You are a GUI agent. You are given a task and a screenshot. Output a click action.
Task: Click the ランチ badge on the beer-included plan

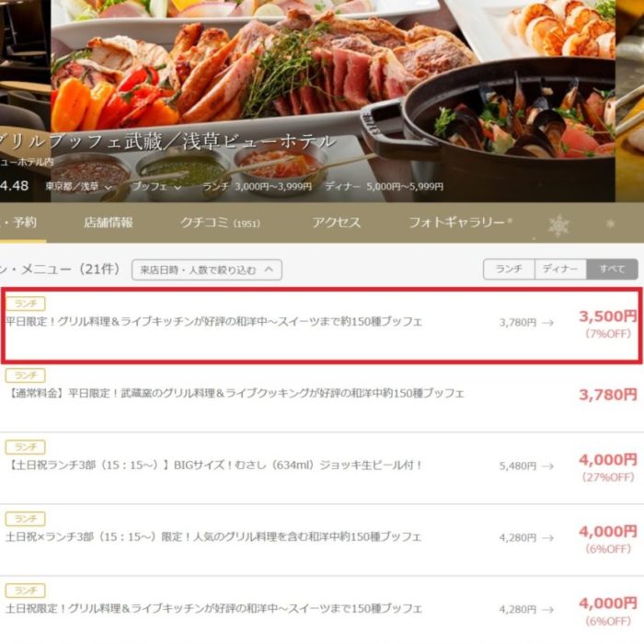coord(26,447)
